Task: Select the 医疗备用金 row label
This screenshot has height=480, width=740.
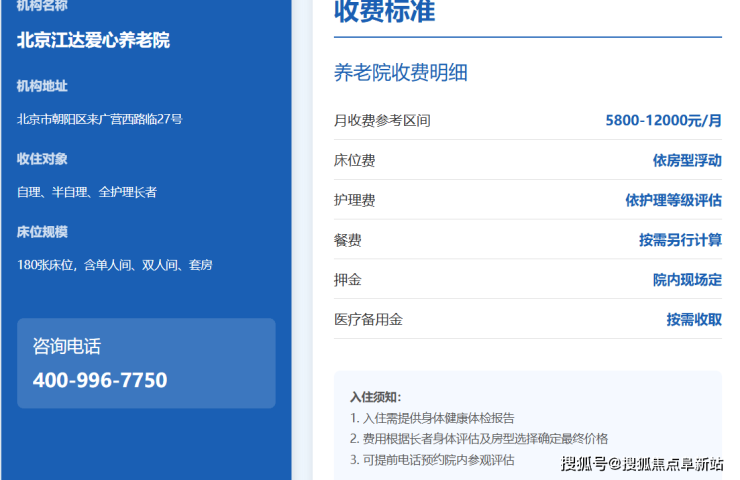Action: (x=368, y=320)
